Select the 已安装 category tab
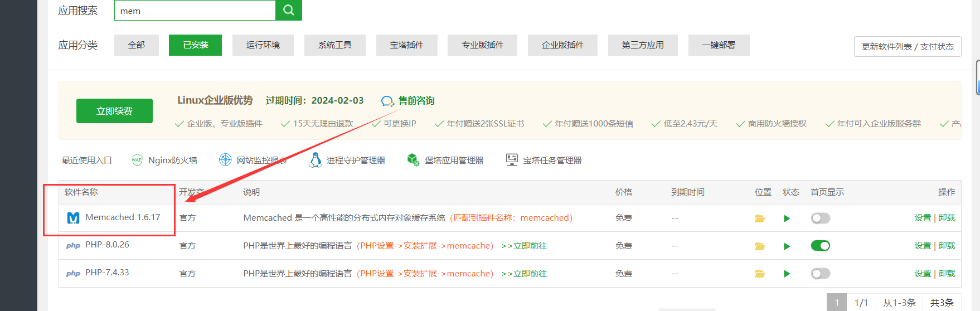980x311 pixels. pyautogui.click(x=196, y=45)
